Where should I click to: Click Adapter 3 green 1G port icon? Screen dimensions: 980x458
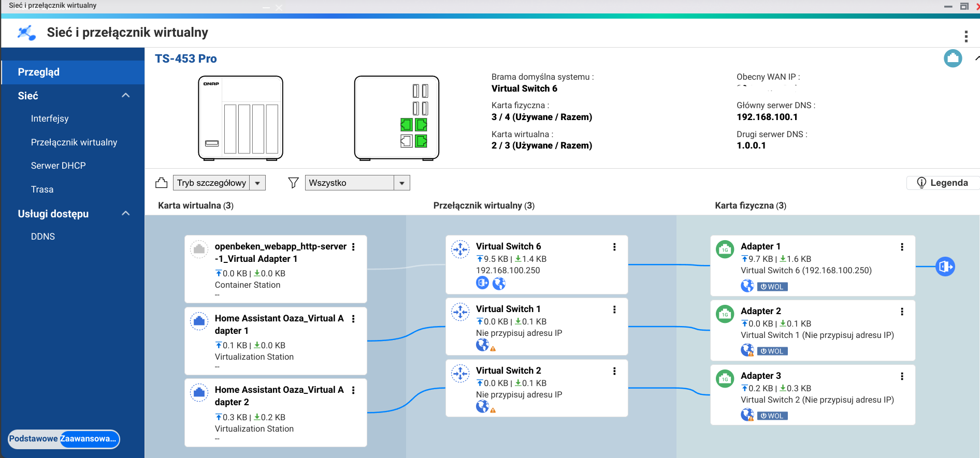click(725, 379)
